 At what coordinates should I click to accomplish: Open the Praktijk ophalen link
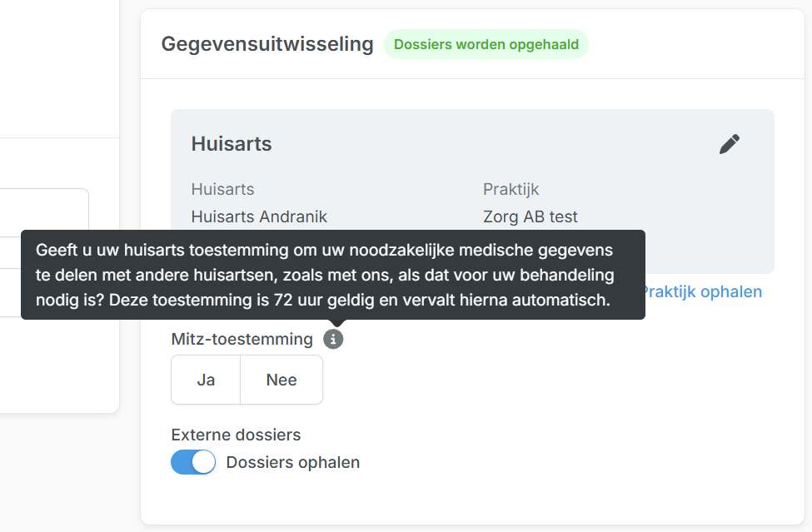[x=702, y=291]
